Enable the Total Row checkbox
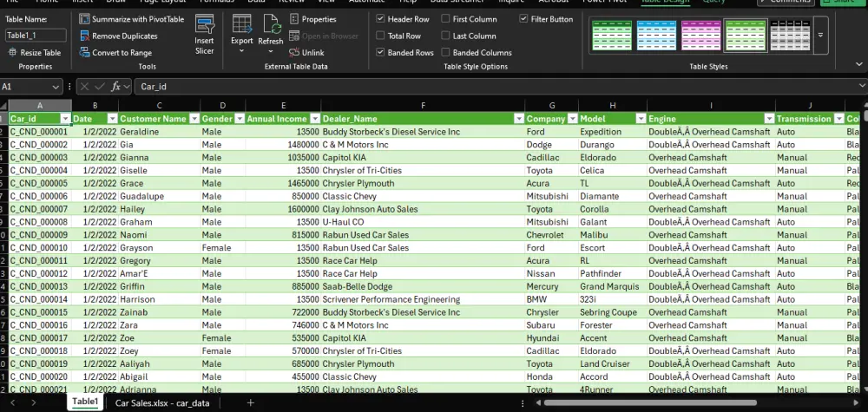Viewport: 868px width, 412px height. (380, 36)
